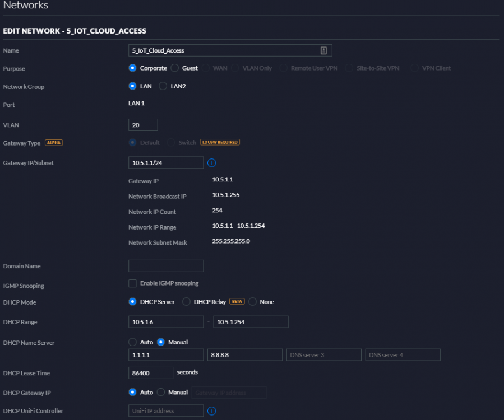Screen dimensions: 504x420
Task: Click the VLAN ID field showing 20
Action: click(x=143, y=125)
